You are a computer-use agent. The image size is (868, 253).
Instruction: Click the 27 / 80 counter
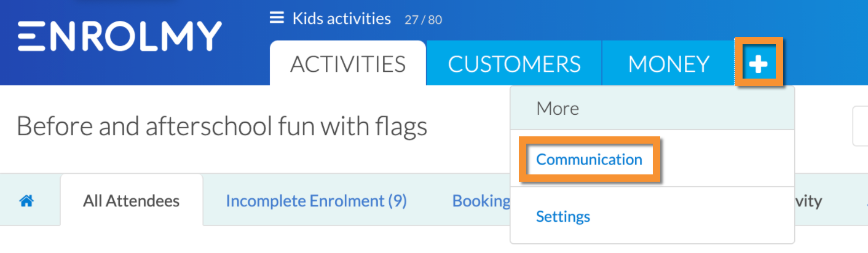pyautogui.click(x=423, y=20)
